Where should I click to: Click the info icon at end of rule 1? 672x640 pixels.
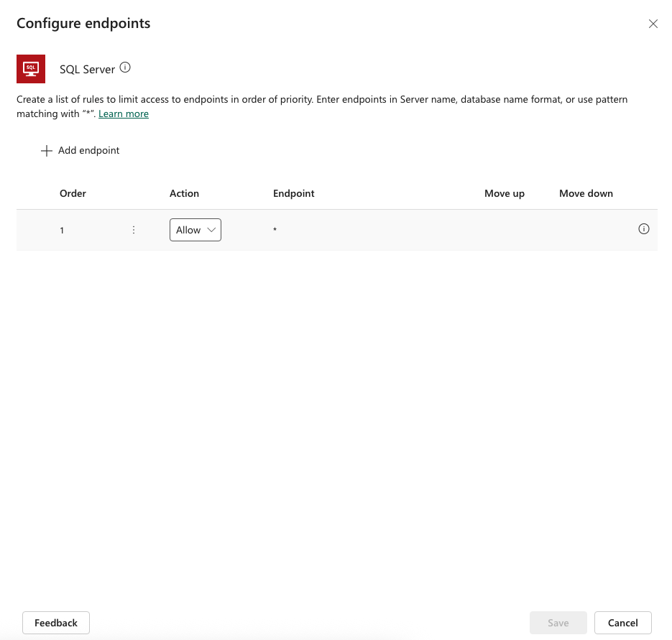[x=643, y=228]
